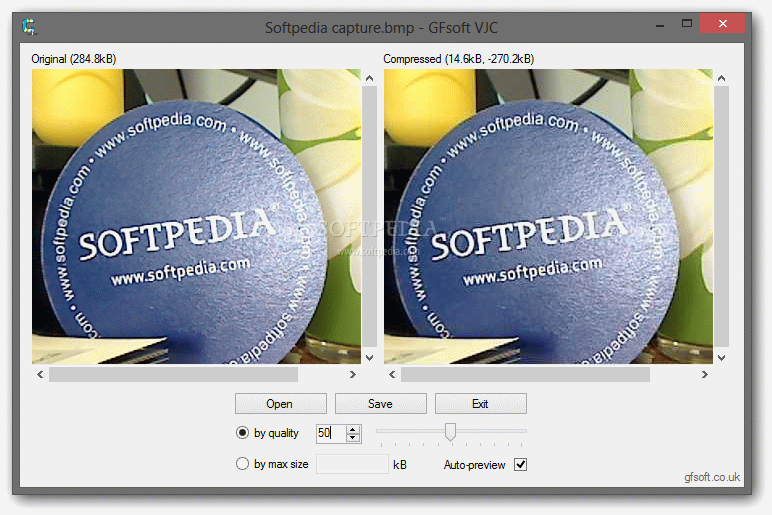
Task: Click right arrow of Compressed image horizontal scrollbar
Action: point(705,375)
